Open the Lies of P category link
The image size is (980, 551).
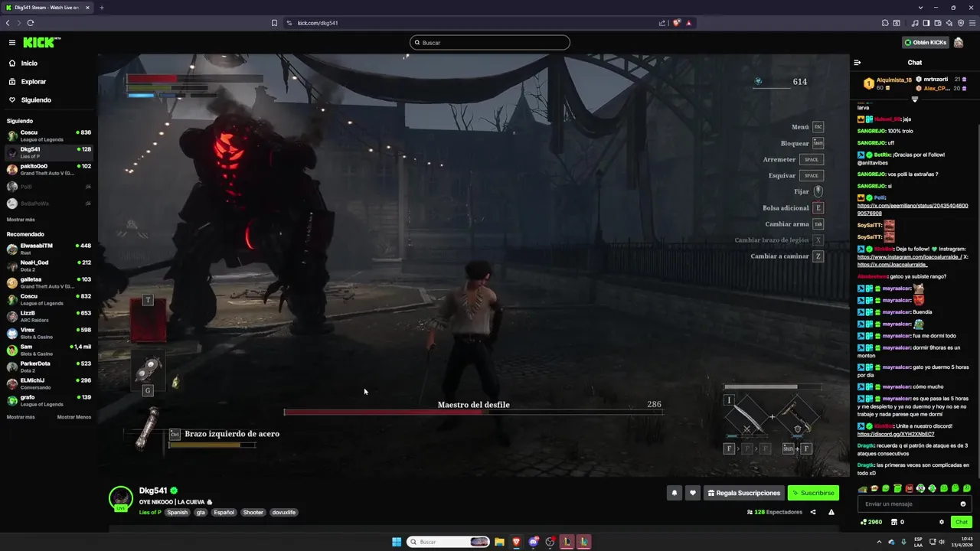(150, 513)
